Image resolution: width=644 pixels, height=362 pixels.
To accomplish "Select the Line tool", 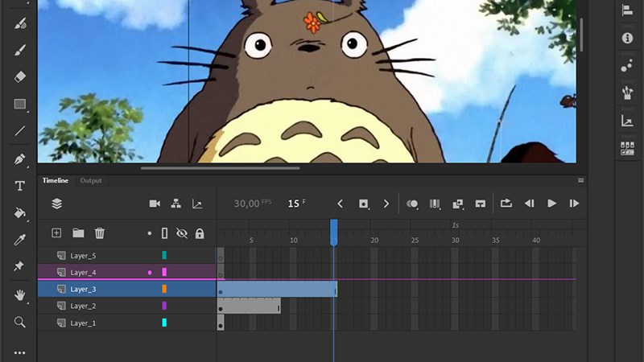I will (19, 131).
